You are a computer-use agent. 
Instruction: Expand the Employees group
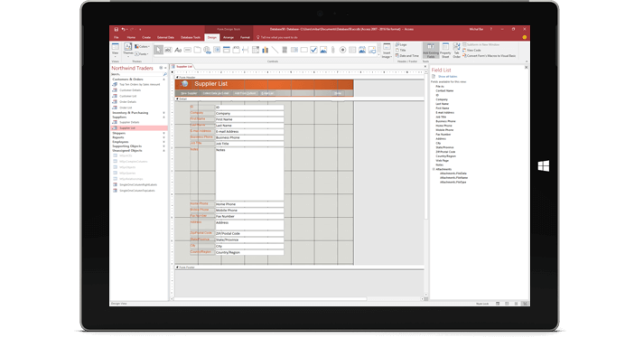tap(163, 142)
